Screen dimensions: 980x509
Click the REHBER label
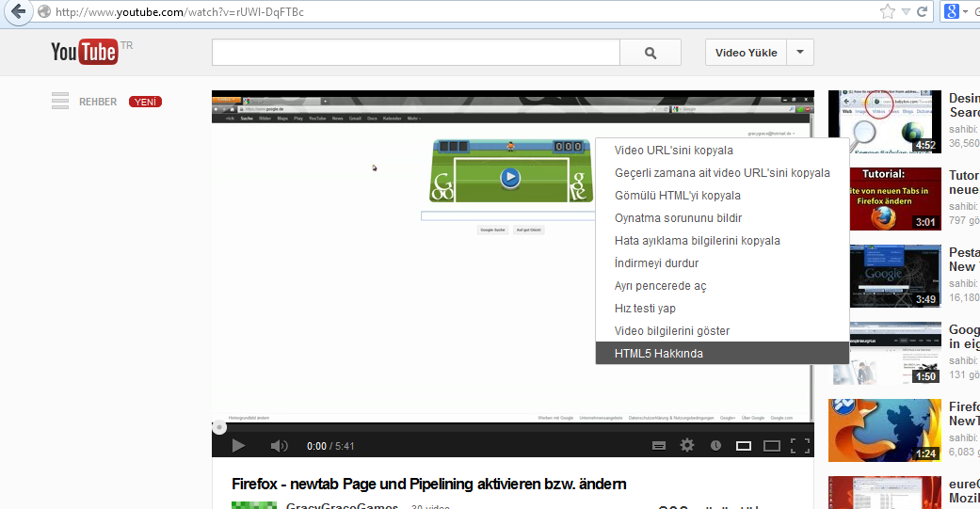point(98,102)
